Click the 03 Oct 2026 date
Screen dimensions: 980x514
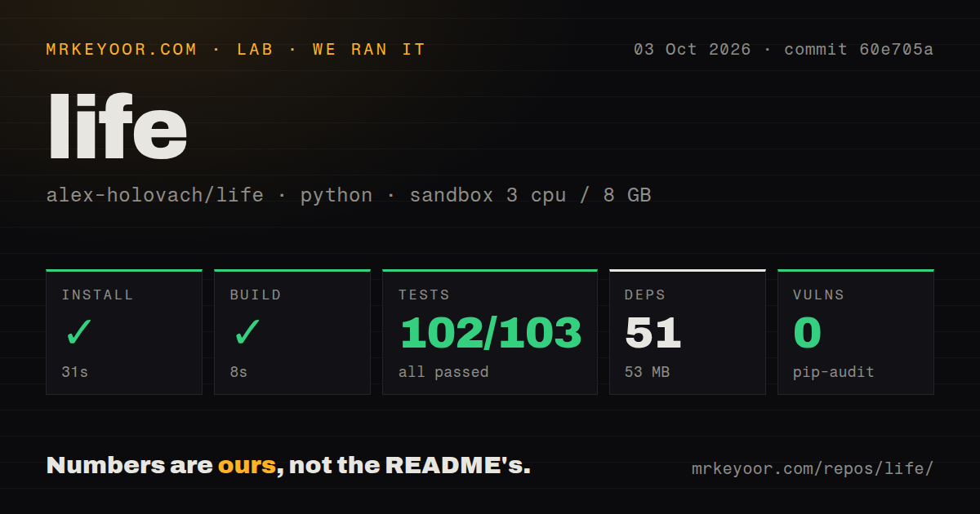click(x=693, y=50)
